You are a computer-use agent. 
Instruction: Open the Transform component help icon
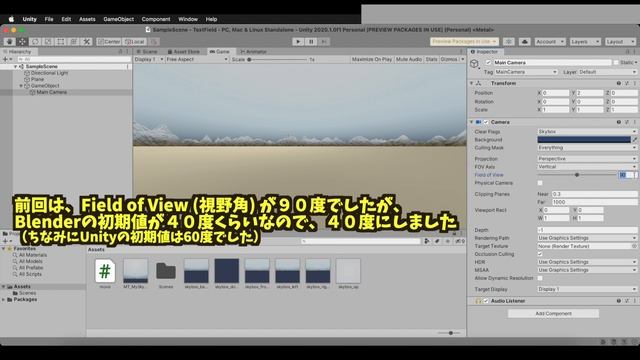click(619, 83)
